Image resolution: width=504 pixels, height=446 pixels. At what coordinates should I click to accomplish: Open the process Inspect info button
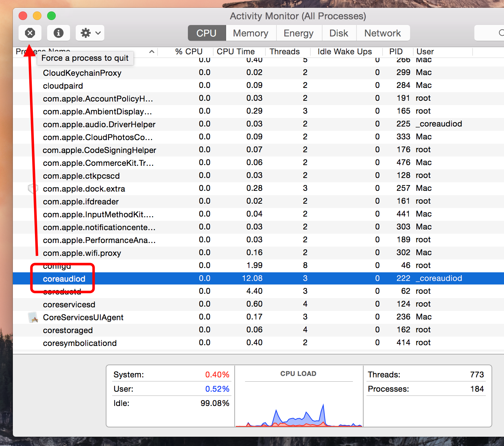[x=59, y=33]
